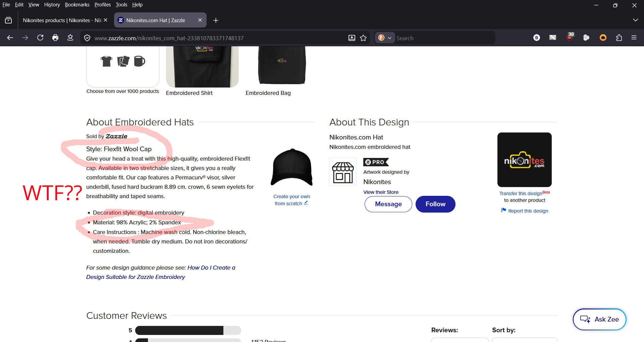Click the Nikonites.com Hat design title

point(356,137)
